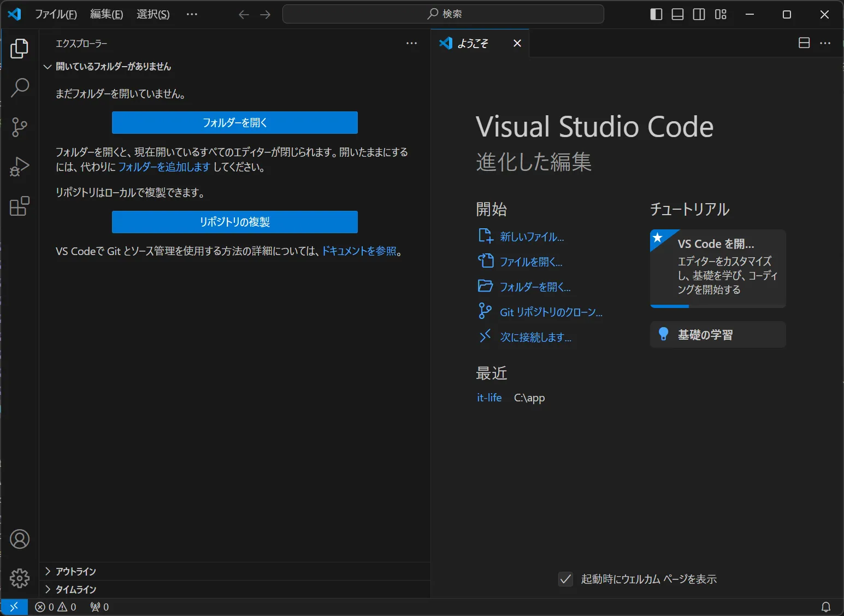Open the VS Code を開... tutorial card

click(718, 268)
